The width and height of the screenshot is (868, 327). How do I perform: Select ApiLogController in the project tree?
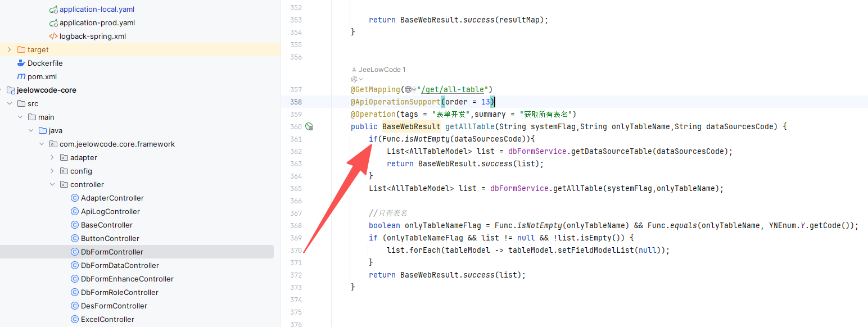(110, 212)
